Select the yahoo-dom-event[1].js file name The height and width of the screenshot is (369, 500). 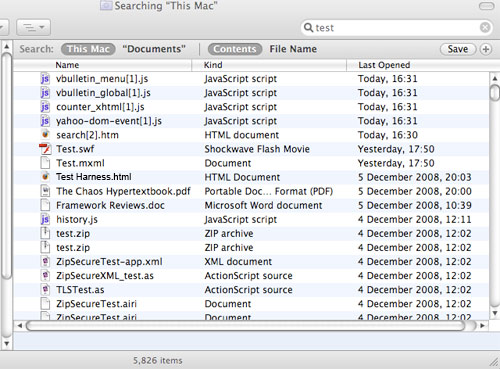pos(109,121)
